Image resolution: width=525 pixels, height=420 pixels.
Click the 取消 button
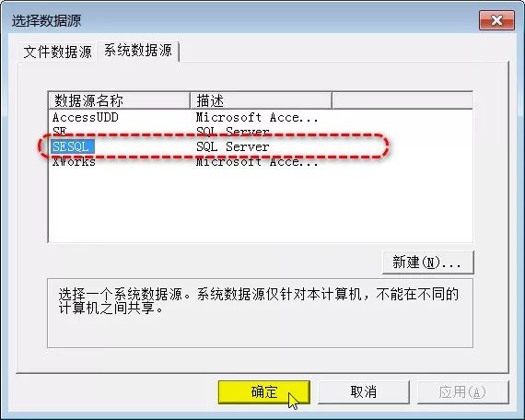364,391
